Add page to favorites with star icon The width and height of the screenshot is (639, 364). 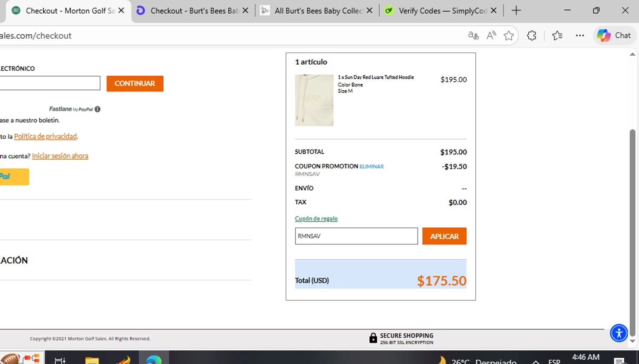[x=509, y=36]
